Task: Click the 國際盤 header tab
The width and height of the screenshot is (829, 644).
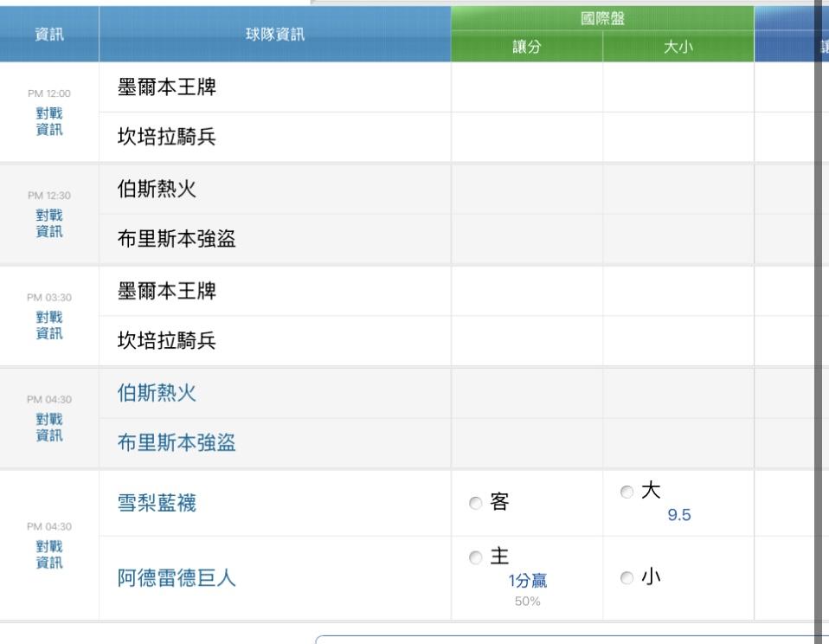Action: [x=602, y=17]
